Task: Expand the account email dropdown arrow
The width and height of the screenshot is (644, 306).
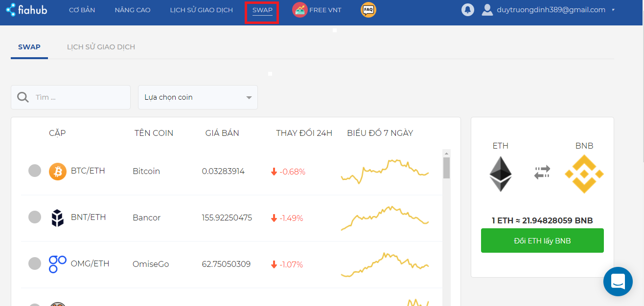Action: (613, 10)
